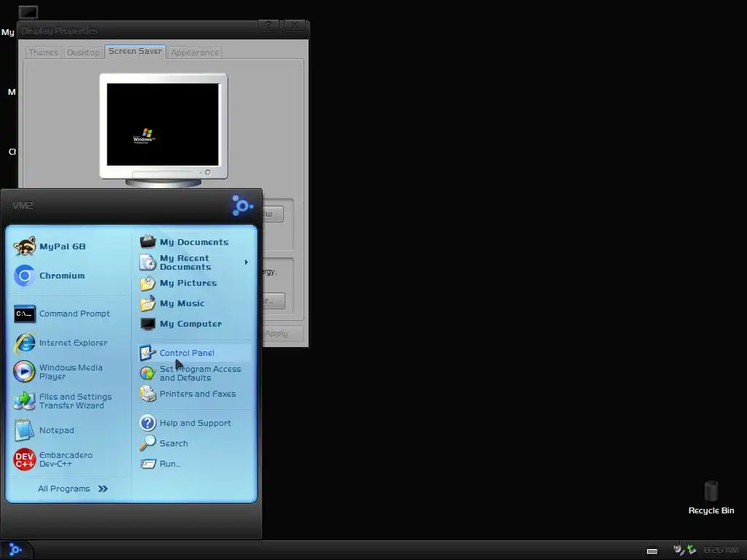
Task: Start Files and Settings Transfer Wizard icon
Action: tap(24, 401)
